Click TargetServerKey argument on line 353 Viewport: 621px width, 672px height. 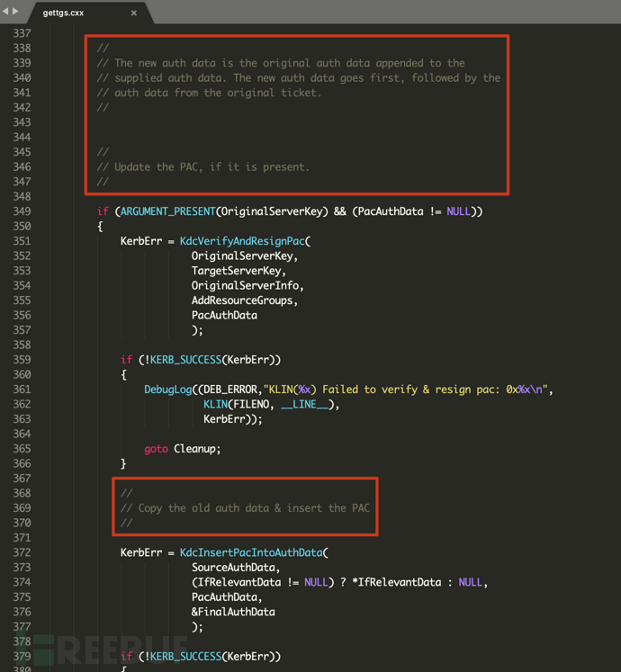click(x=238, y=271)
